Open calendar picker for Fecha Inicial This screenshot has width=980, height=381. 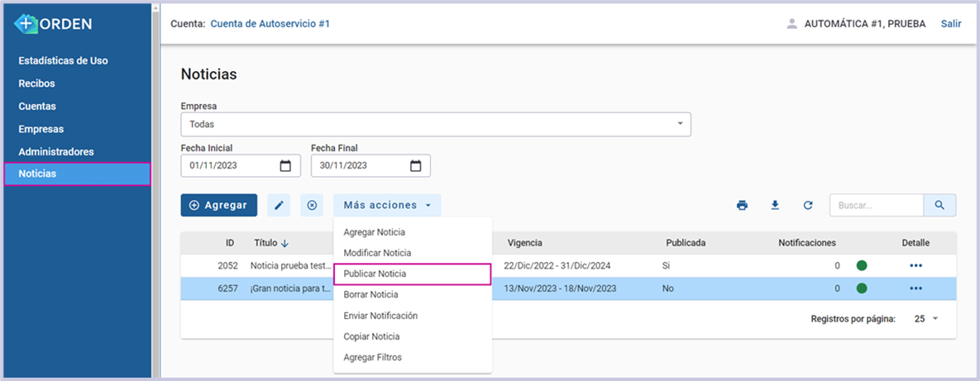285,166
